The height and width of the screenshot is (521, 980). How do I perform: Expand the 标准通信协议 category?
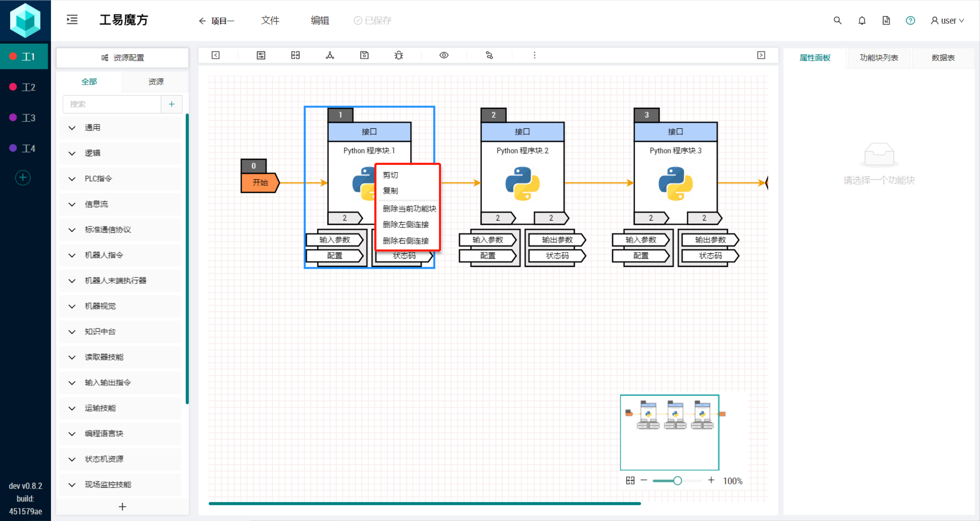tap(120, 230)
